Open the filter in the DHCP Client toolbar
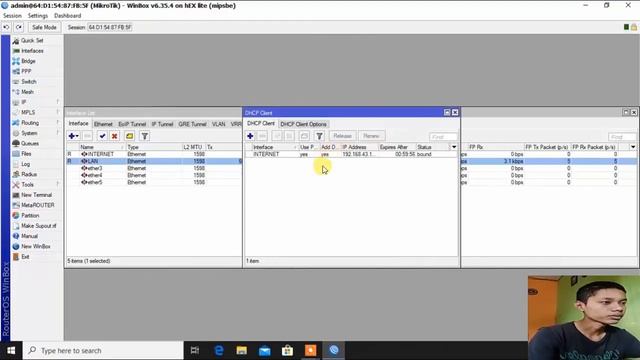640x360 pixels. [319, 136]
